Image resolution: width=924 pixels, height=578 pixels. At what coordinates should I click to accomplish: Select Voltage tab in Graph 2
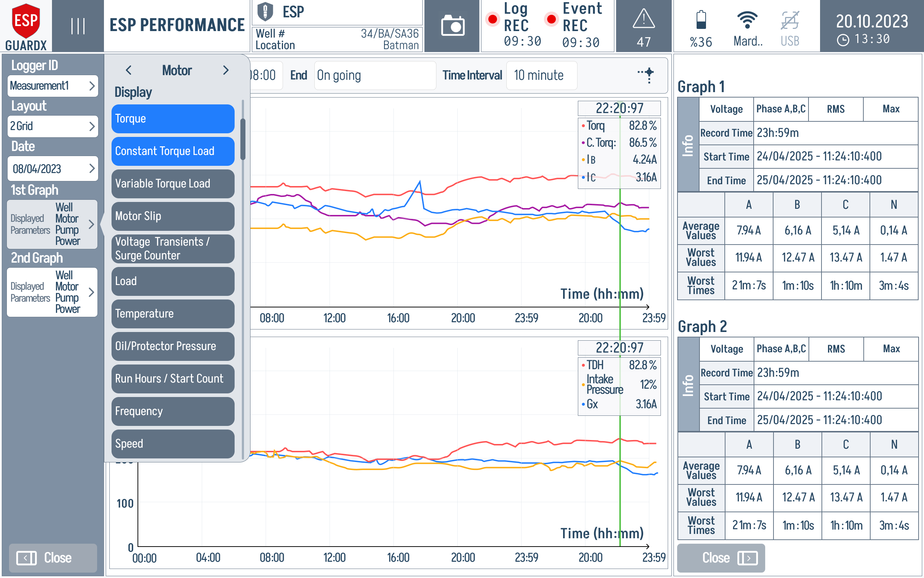727,349
